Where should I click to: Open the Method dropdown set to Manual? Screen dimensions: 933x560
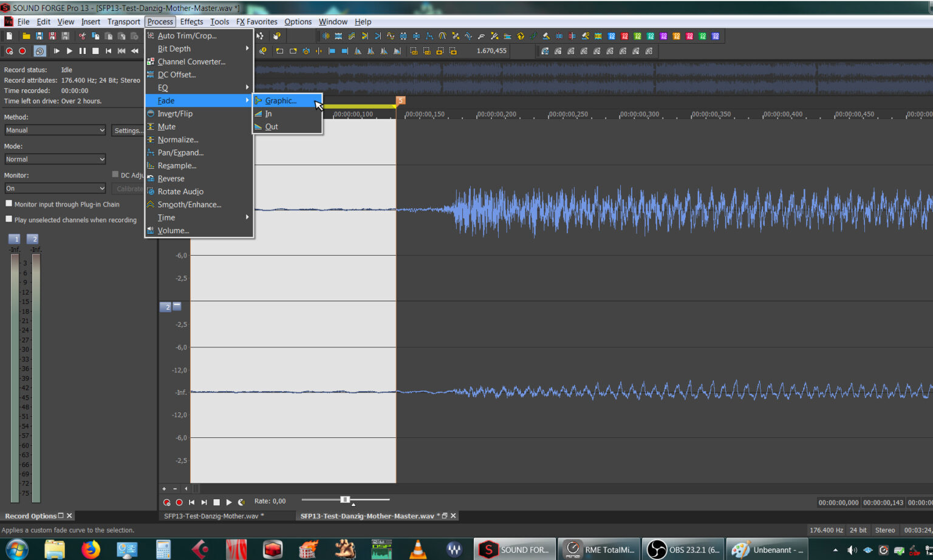pos(55,130)
